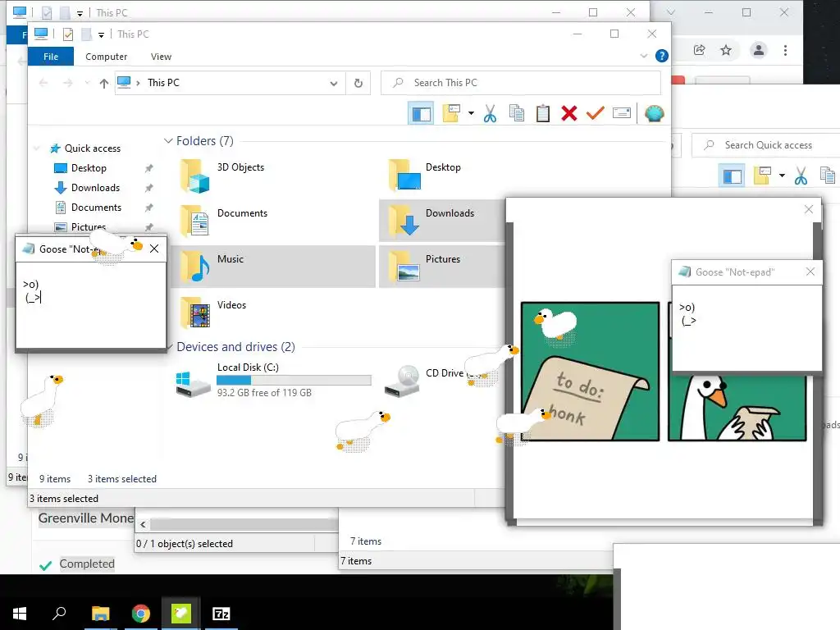The width and height of the screenshot is (840, 630).
Task: Click the 'to do: honk' goose image
Action: [x=590, y=372]
